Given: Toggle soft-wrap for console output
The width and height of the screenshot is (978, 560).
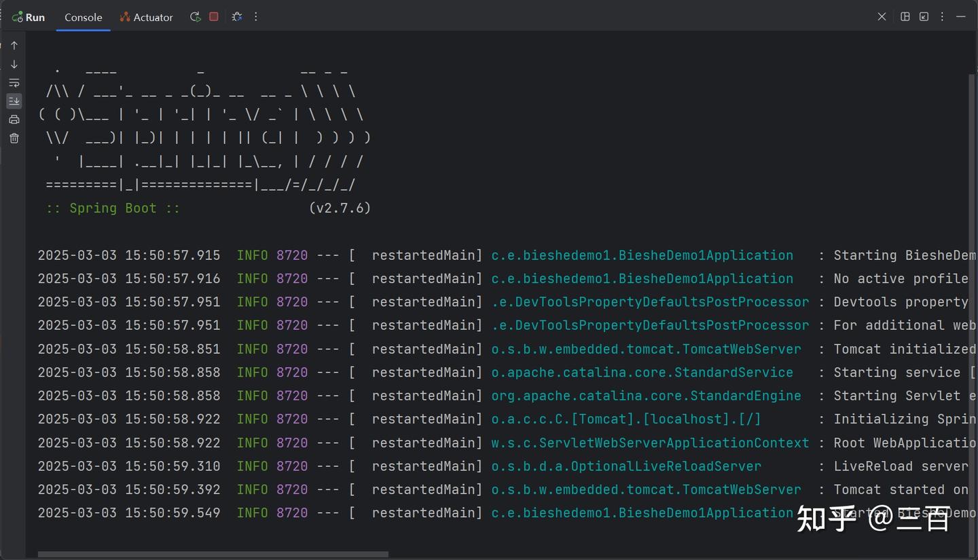Looking at the screenshot, I should [14, 83].
